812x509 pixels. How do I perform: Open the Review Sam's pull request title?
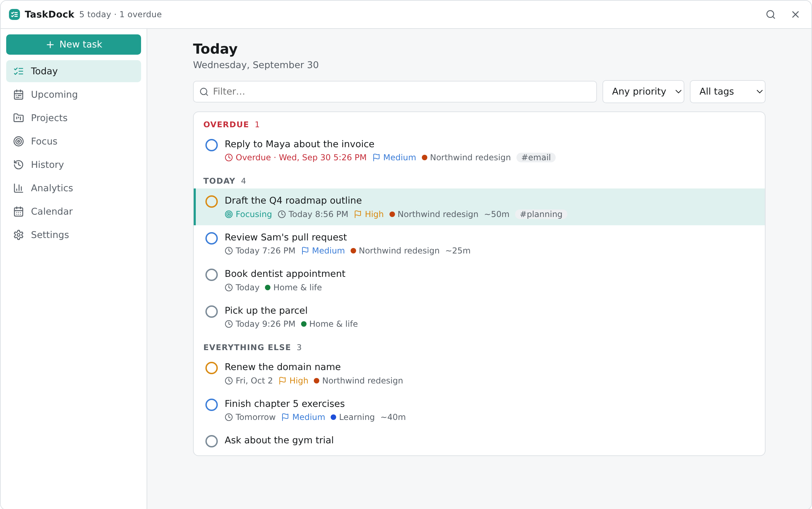tap(286, 237)
